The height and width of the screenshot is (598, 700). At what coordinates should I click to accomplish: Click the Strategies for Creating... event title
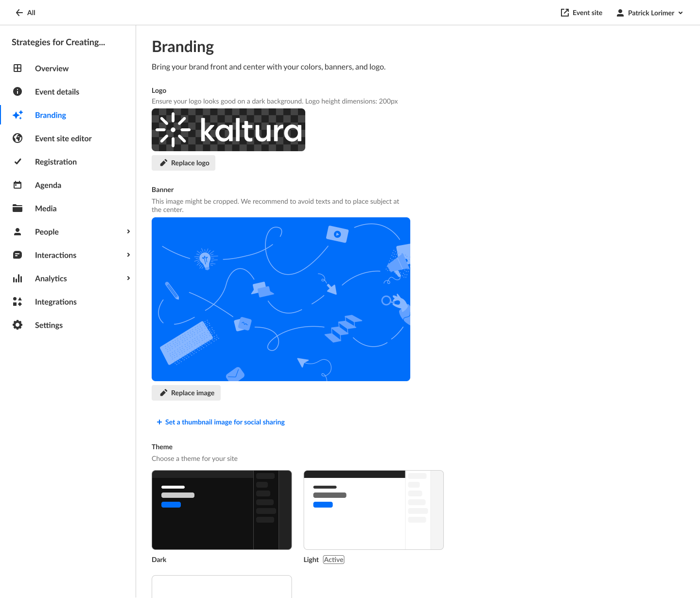(58, 42)
